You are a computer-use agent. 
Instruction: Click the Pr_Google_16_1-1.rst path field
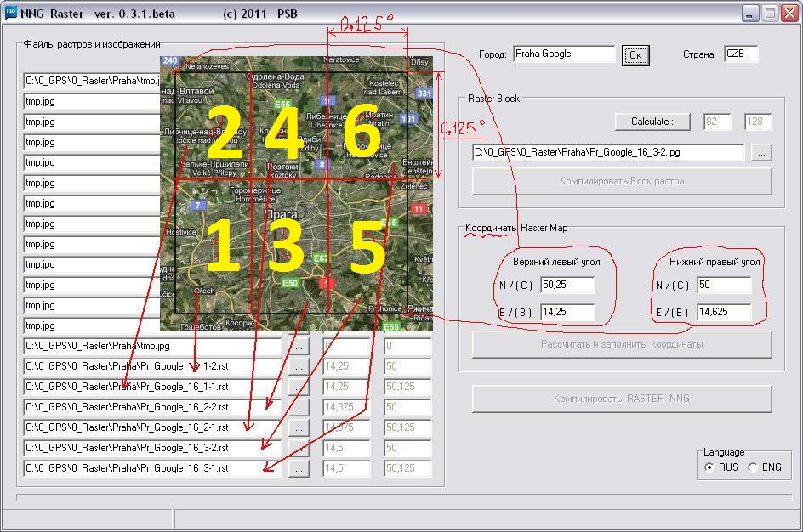click(x=152, y=387)
